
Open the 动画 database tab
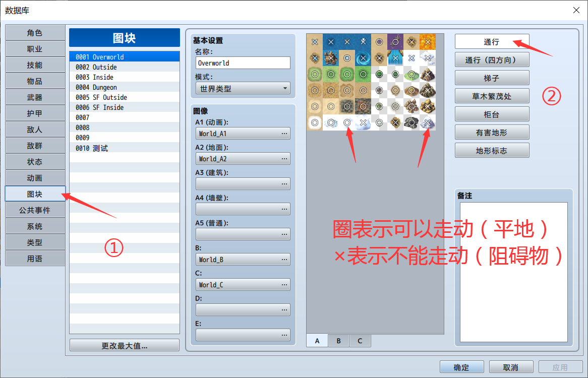pos(35,177)
